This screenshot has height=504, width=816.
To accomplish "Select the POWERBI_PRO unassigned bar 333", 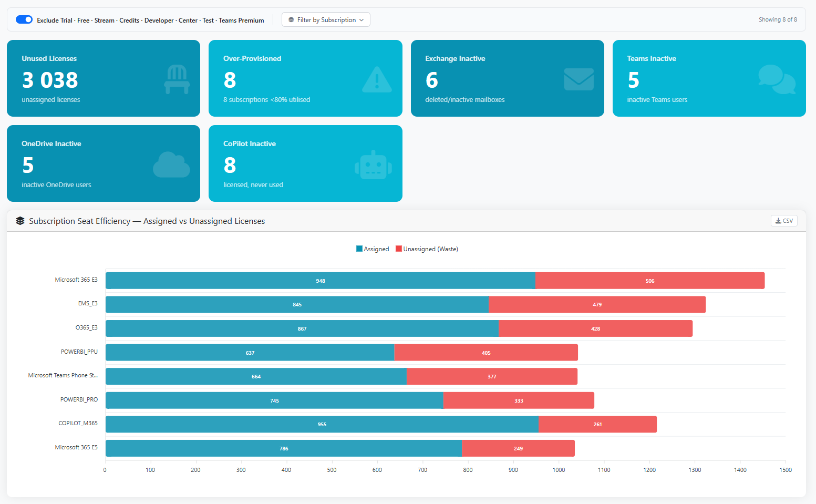I will (x=519, y=400).
